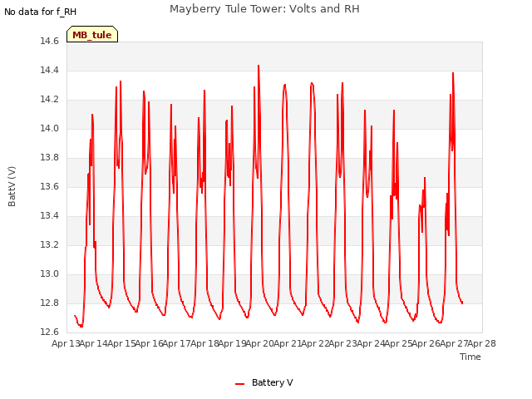Click the Apr 27 date tick label
The image size is (532, 399).
tap(455, 343)
